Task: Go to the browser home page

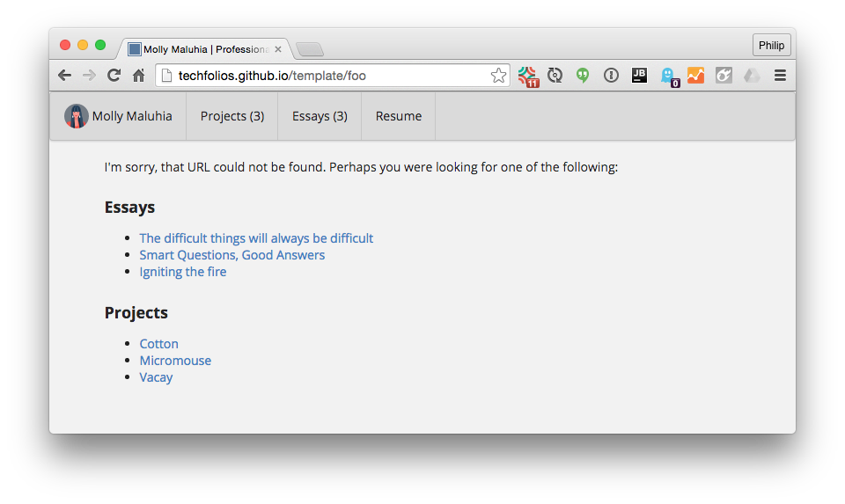Action: tap(139, 76)
